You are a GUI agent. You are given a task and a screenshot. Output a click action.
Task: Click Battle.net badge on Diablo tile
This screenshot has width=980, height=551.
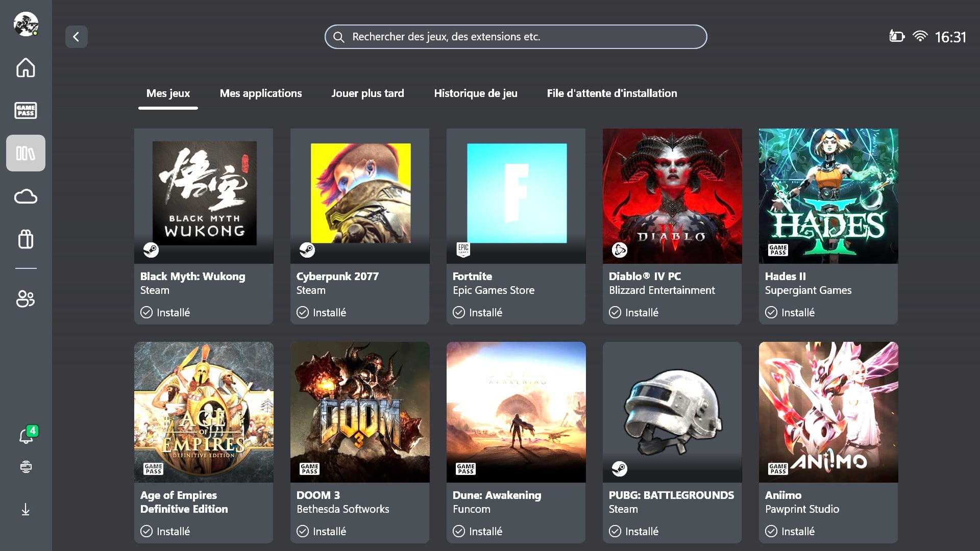click(619, 250)
